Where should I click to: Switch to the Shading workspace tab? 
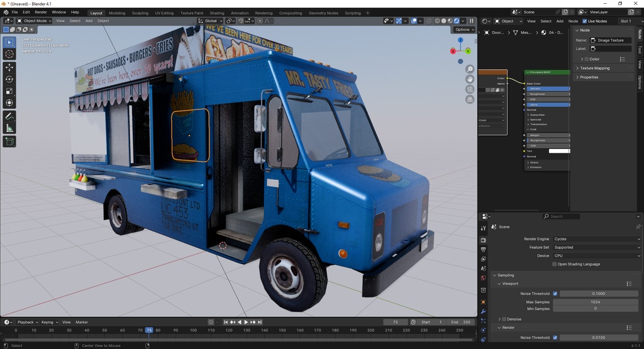[x=217, y=13]
